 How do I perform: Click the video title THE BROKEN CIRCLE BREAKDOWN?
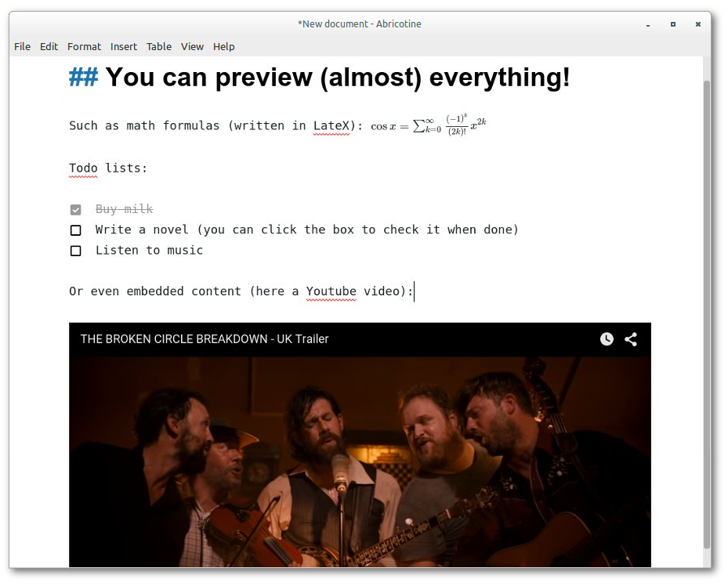pos(205,339)
